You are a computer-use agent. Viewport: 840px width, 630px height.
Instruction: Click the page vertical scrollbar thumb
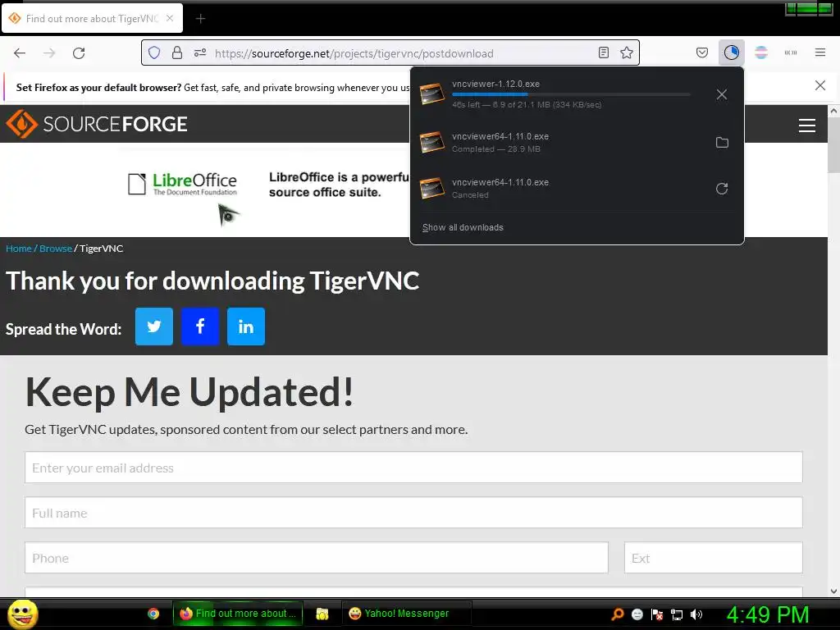(833, 144)
